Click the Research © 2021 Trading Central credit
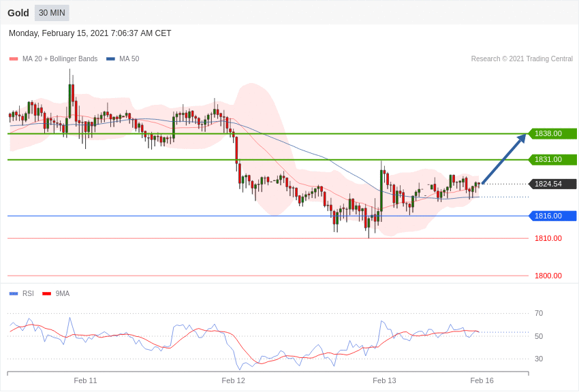Viewport: 579px width, 392px height. (x=522, y=59)
